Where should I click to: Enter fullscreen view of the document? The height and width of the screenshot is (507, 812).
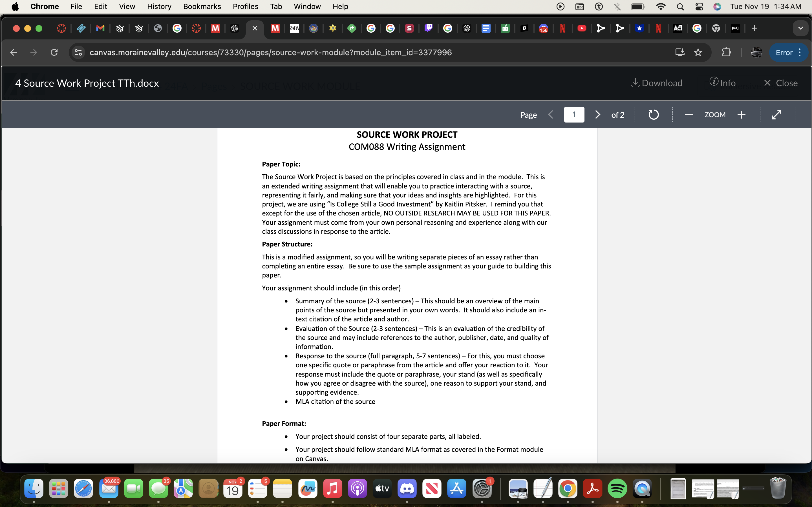point(776,114)
